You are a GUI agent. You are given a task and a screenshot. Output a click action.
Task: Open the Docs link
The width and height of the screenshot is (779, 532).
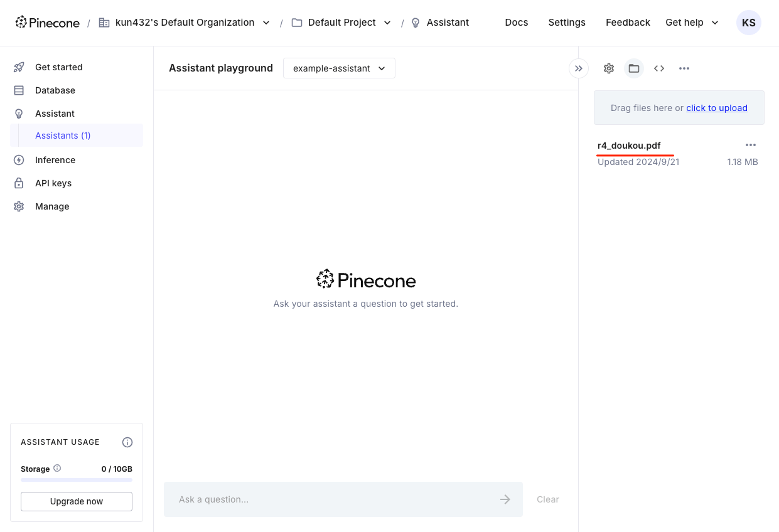pyautogui.click(x=517, y=23)
